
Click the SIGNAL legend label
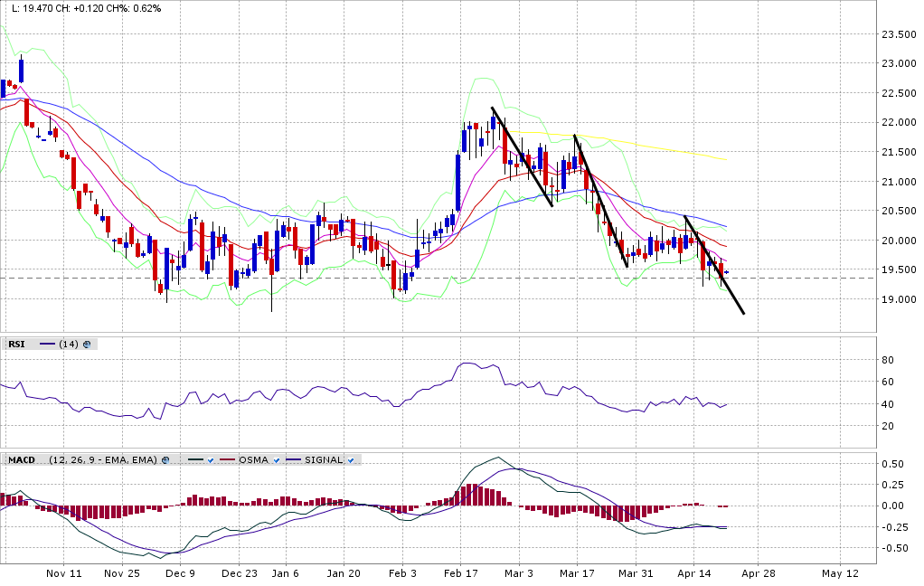click(x=324, y=460)
